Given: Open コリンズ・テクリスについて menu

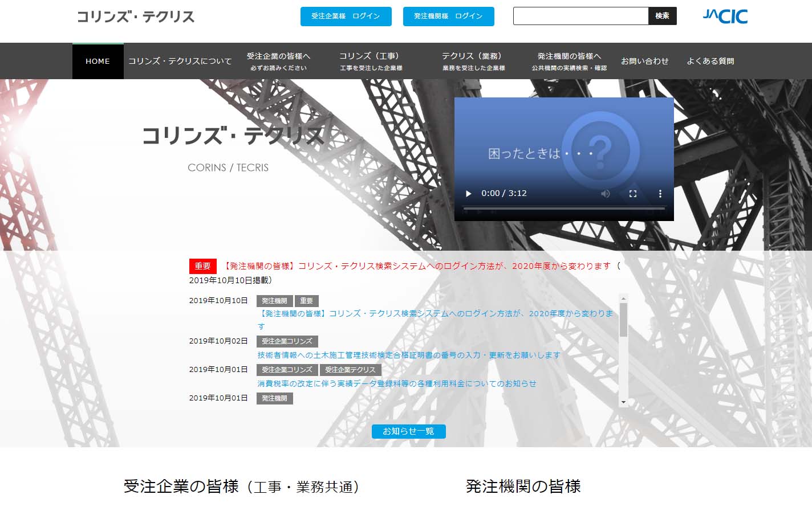Looking at the screenshot, I should pyautogui.click(x=180, y=61).
